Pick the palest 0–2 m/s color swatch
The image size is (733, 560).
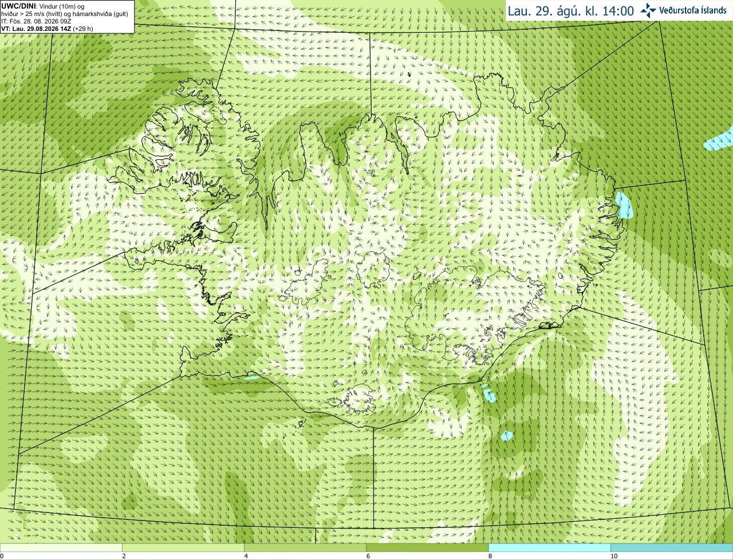point(61,548)
